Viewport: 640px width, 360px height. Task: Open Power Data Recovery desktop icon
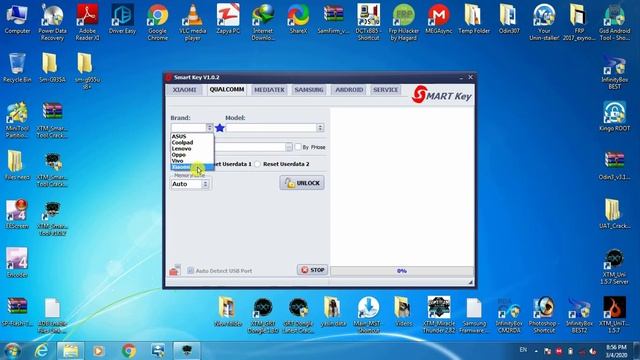click(52, 22)
